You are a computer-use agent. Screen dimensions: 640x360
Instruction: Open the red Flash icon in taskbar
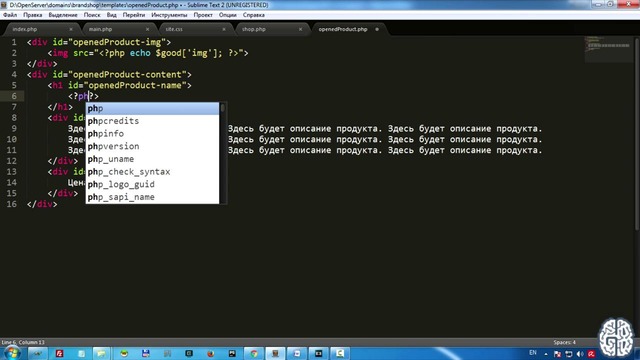click(59, 353)
